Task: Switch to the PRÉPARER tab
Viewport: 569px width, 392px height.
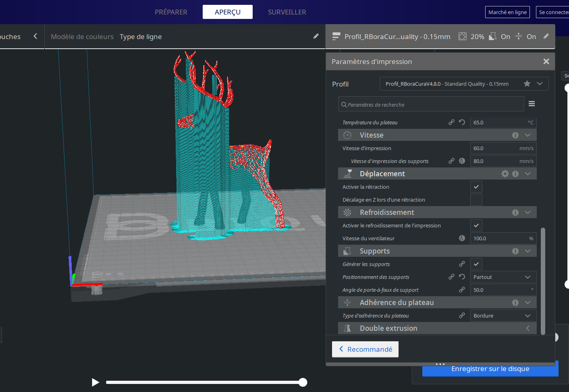Action: [171, 12]
